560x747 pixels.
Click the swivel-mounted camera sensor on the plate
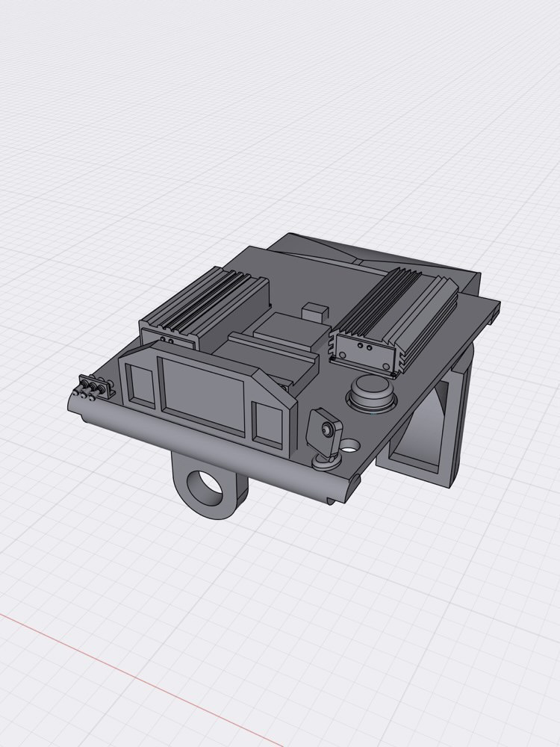click(x=325, y=439)
